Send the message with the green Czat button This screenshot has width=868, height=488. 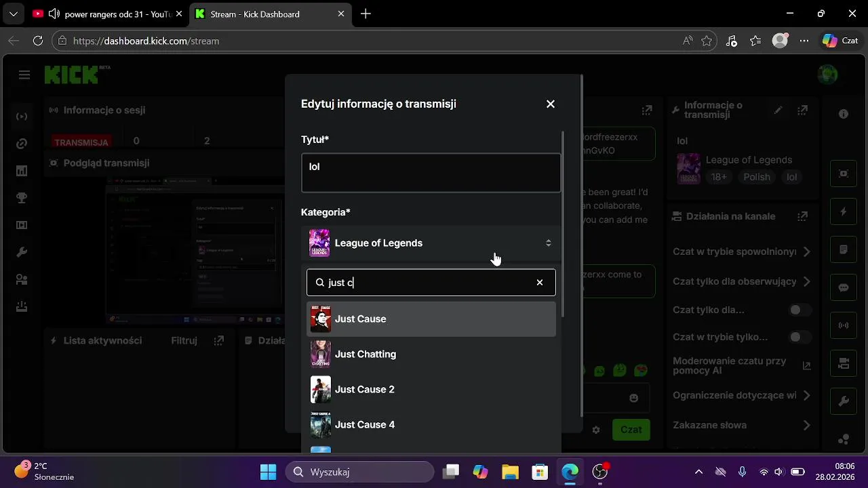tap(631, 430)
